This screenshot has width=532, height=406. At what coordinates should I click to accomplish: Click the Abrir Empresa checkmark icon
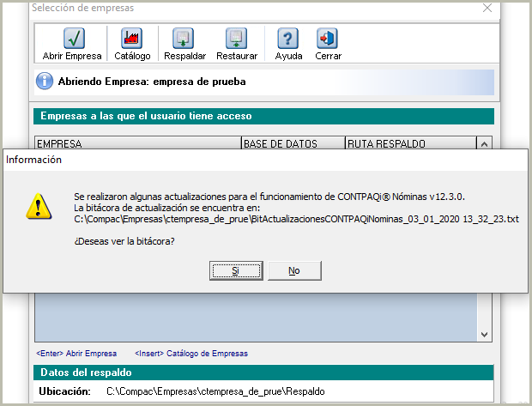coord(74,38)
